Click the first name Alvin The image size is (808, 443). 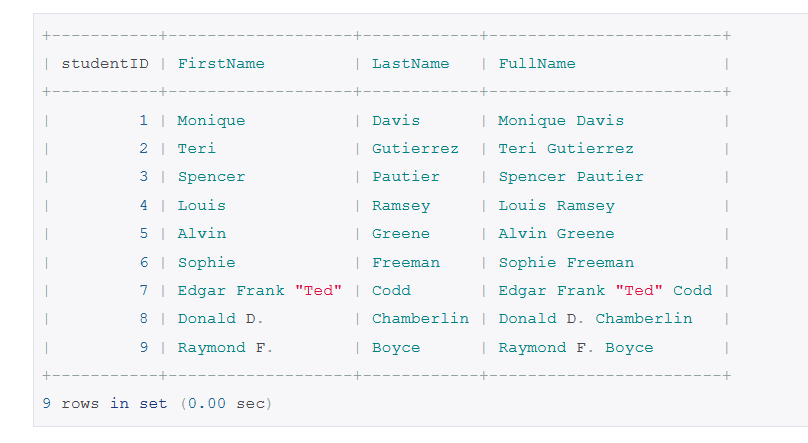pos(201,234)
